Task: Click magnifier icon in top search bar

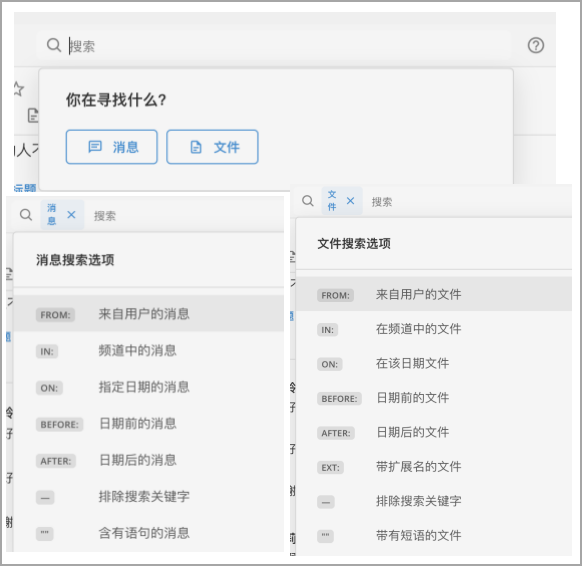Action: pos(54,45)
